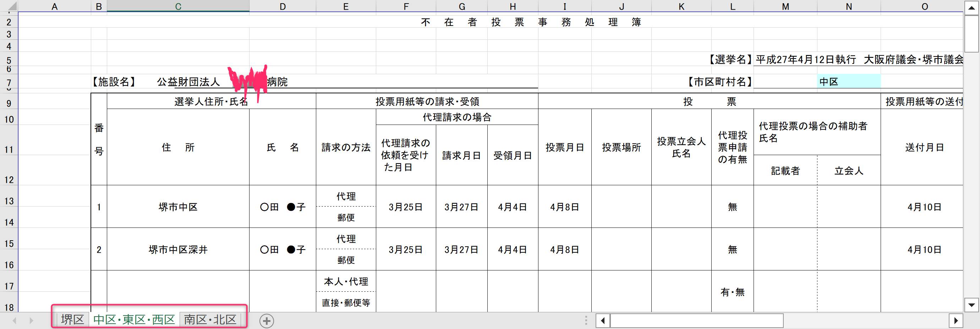This screenshot has width=980, height=329.
Task: Click the 立会人 header cell
Action: 849,171
